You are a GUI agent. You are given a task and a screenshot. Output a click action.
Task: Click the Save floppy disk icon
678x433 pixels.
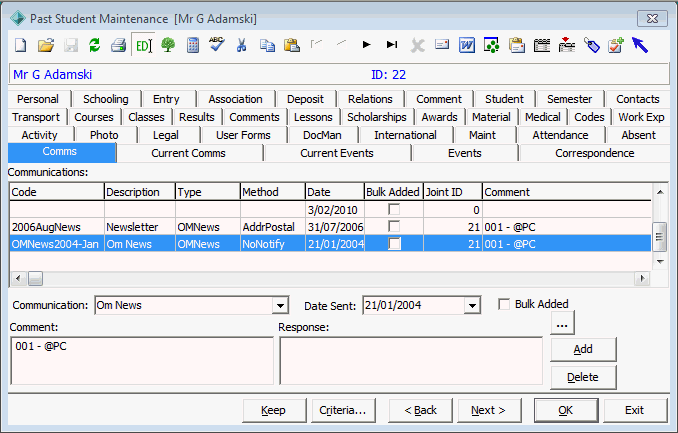point(70,45)
